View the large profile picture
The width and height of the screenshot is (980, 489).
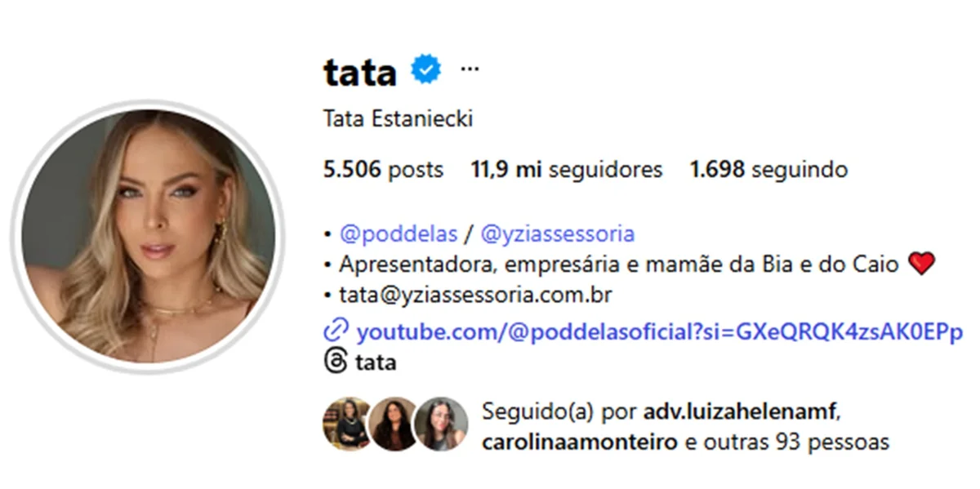pos(148,236)
